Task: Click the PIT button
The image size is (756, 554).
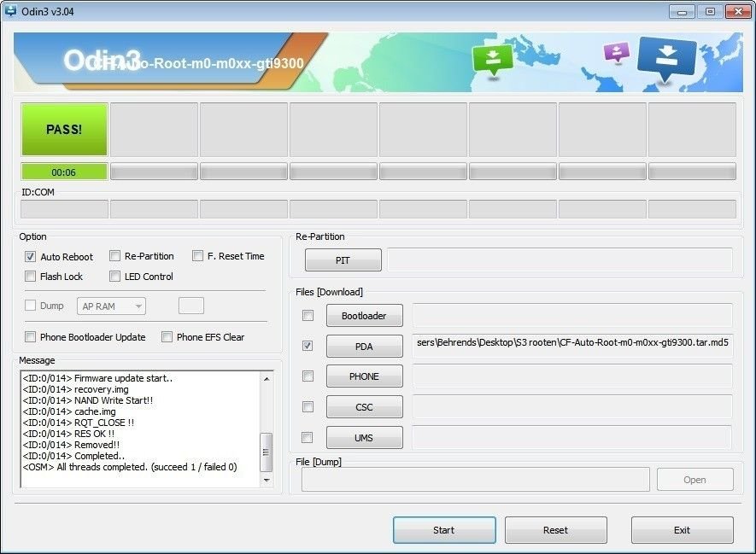Action: point(343,260)
